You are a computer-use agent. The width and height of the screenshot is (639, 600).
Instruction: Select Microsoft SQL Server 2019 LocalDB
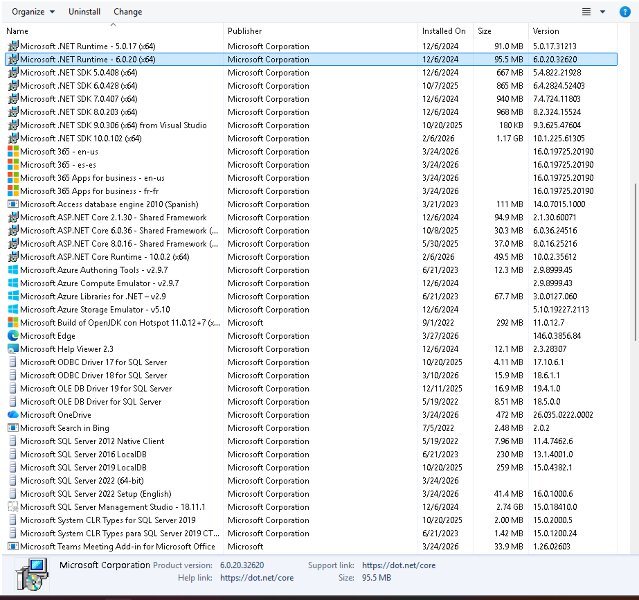click(x=312, y=467)
